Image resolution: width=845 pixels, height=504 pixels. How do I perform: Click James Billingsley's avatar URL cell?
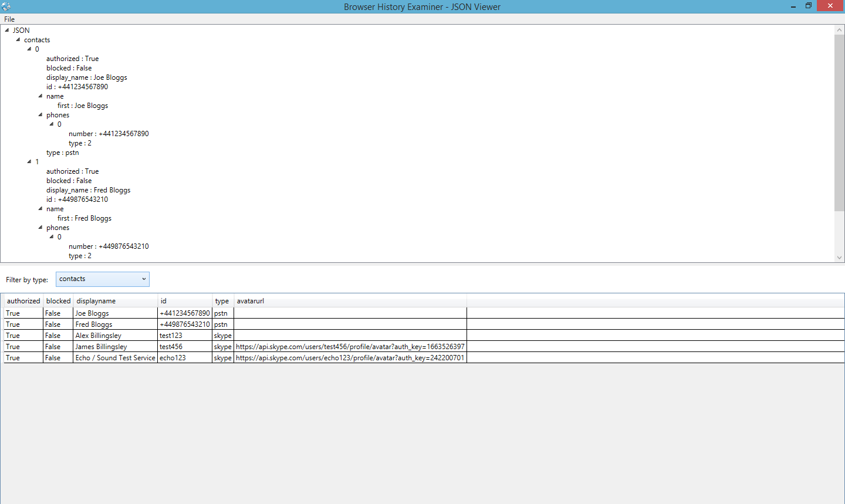click(350, 347)
